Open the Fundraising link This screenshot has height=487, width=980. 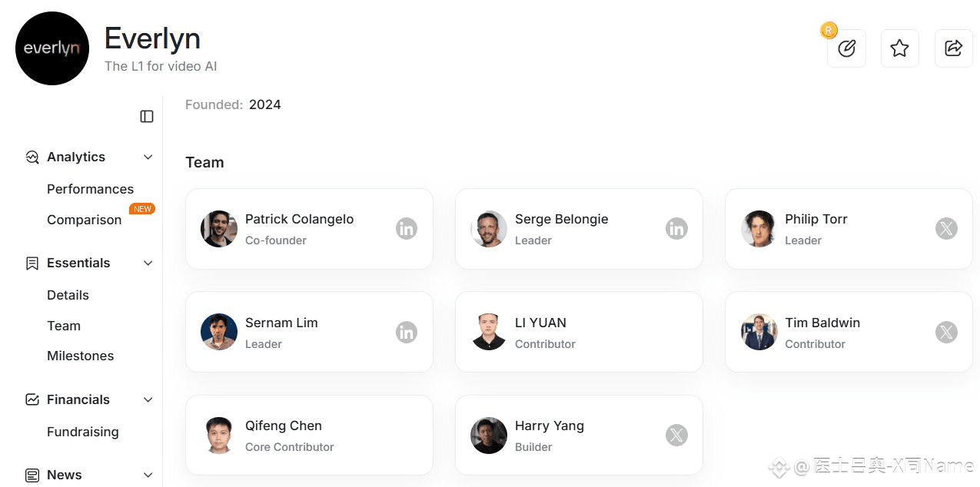82,432
